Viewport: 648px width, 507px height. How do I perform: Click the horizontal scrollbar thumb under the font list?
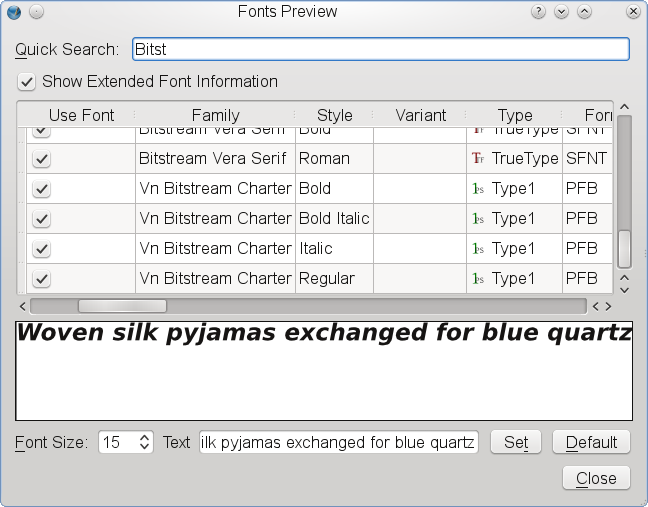click(x=122, y=306)
